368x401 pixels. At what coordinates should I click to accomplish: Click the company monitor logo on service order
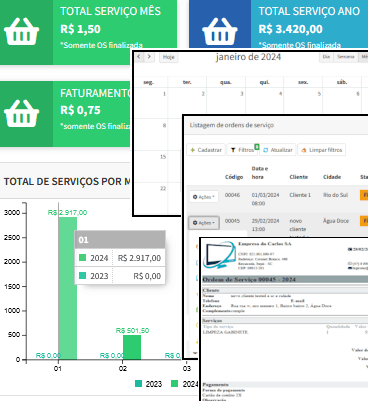pyautogui.click(x=220, y=255)
